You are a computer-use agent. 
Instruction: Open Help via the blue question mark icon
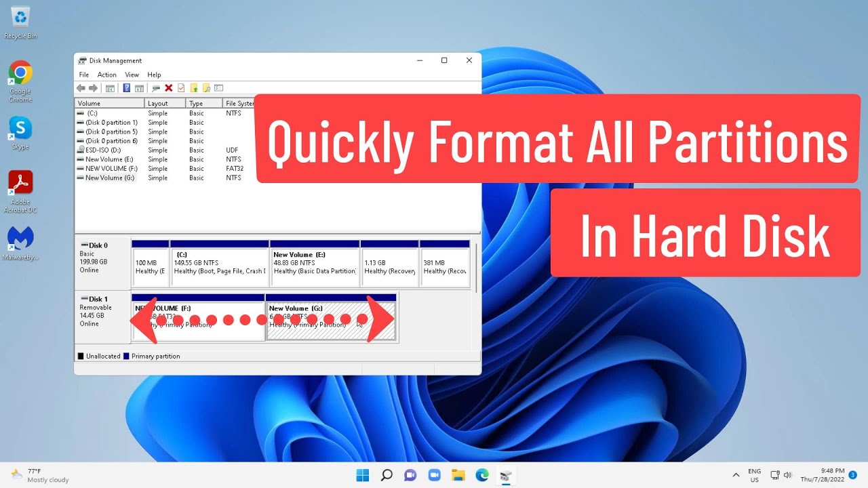[127, 88]
